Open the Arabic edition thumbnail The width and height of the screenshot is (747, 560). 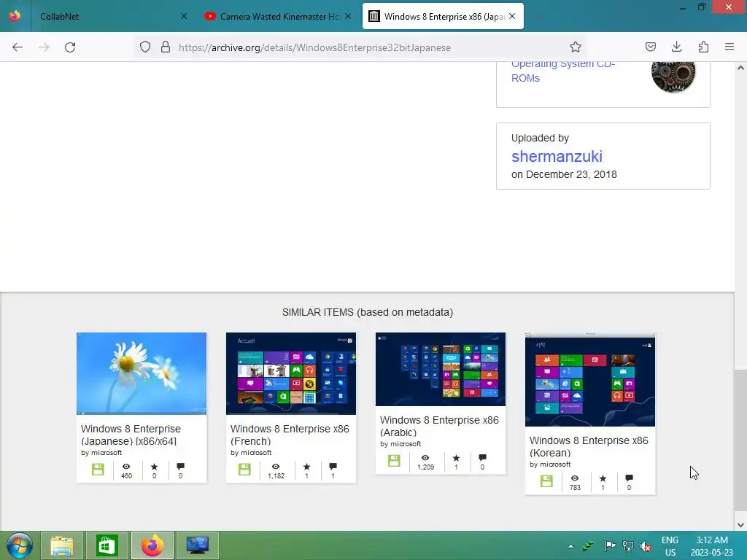click(x=441, y=369)
